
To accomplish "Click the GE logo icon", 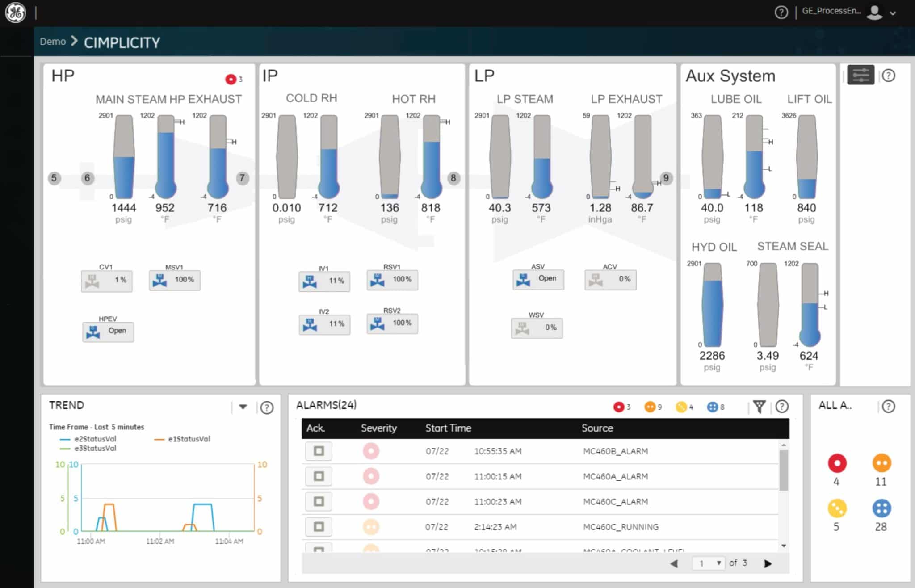I will tap(16, 13).
